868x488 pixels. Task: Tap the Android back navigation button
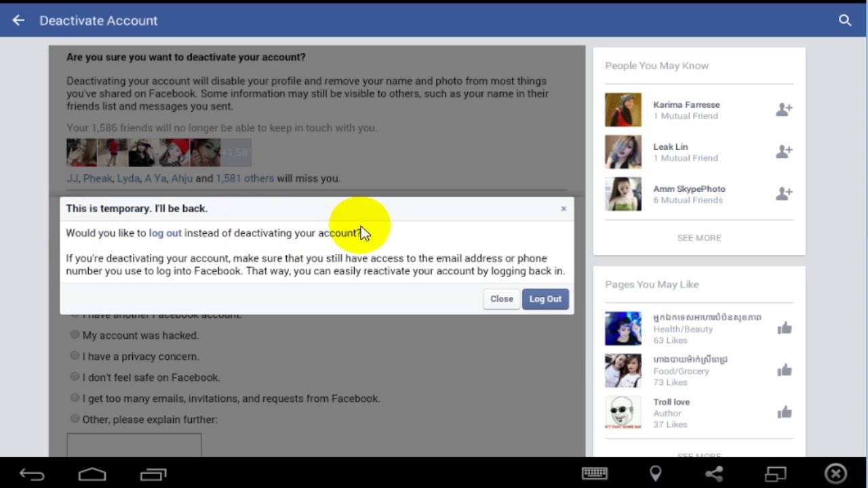click(x=31, y=474)
